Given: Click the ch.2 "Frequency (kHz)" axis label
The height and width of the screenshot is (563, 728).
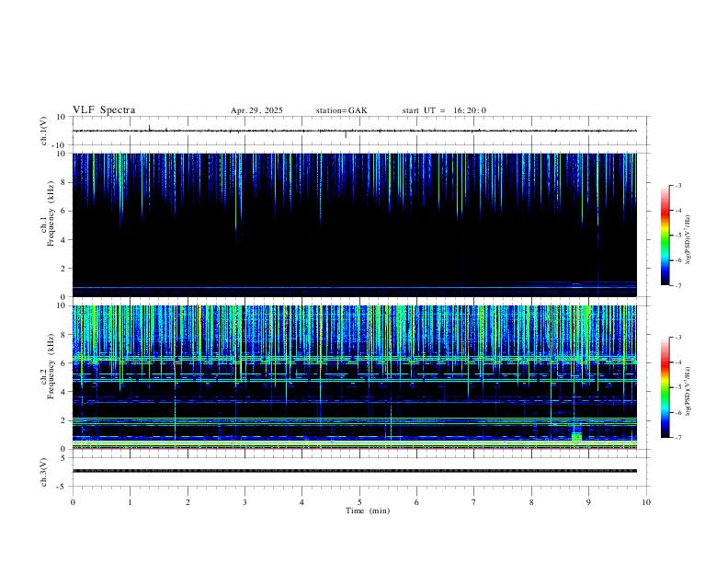Looking at the screenshot, I should pos(51,366).
